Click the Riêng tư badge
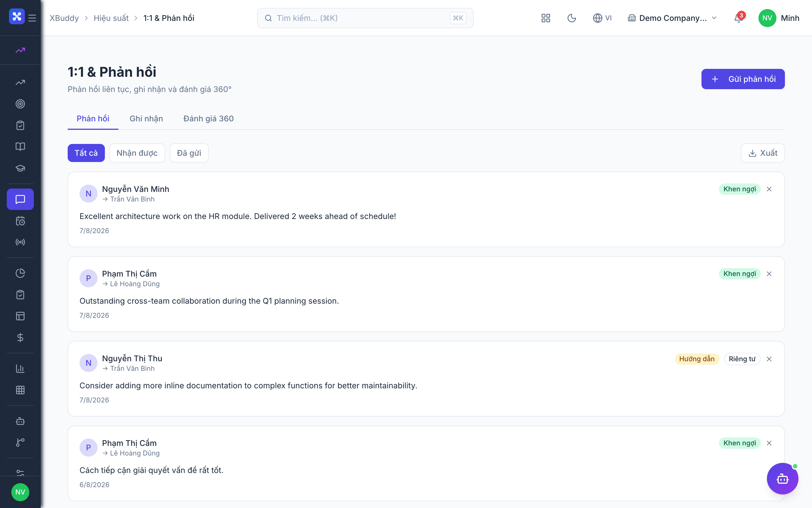The image size is (812, 508). pyautogui.click(x=742, y=359)
